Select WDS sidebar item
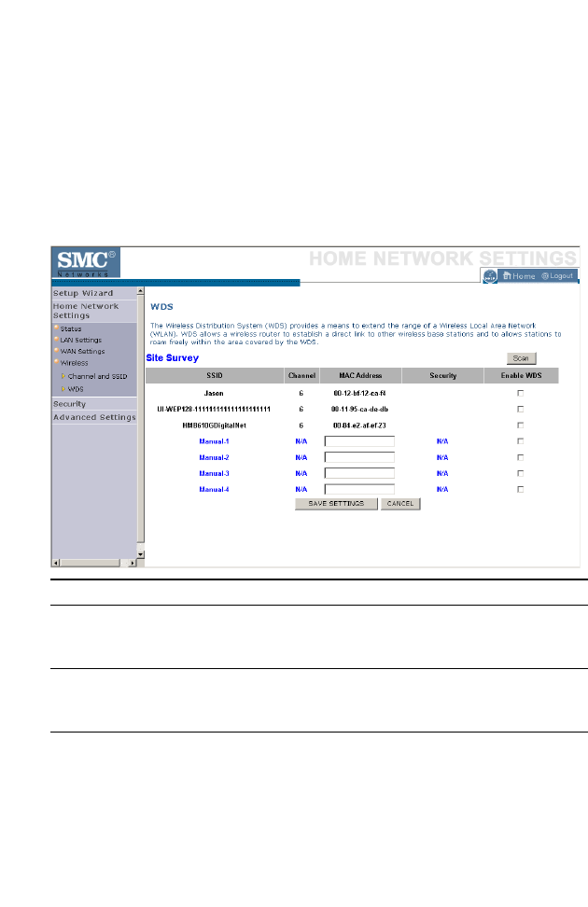Image resolution: width=588 pixels, height=907 pixels. (x=76, y=389)
